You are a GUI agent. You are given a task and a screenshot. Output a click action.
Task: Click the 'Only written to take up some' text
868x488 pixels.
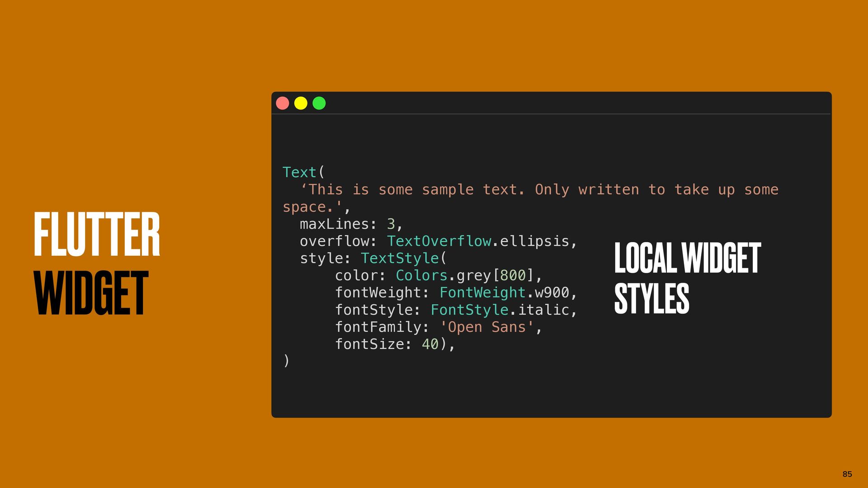coord(656,189)
